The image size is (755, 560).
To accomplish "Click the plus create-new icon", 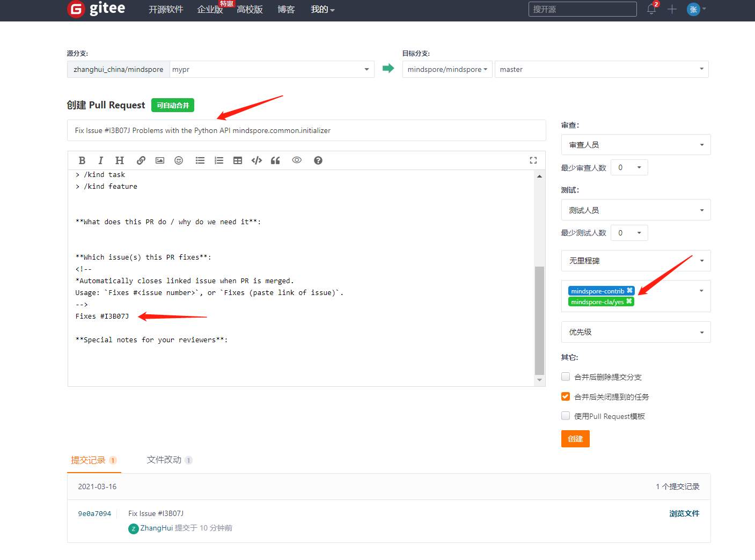I will click(x=672, y=9).
